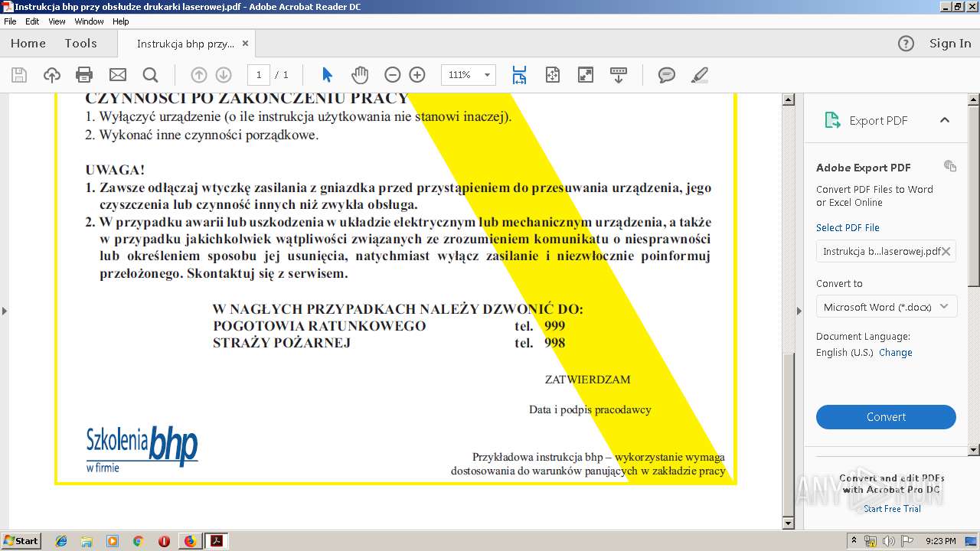The image size is (980, 551).
Task: Change the document language link
Action: pyautogui.click(x=896, y=353)
